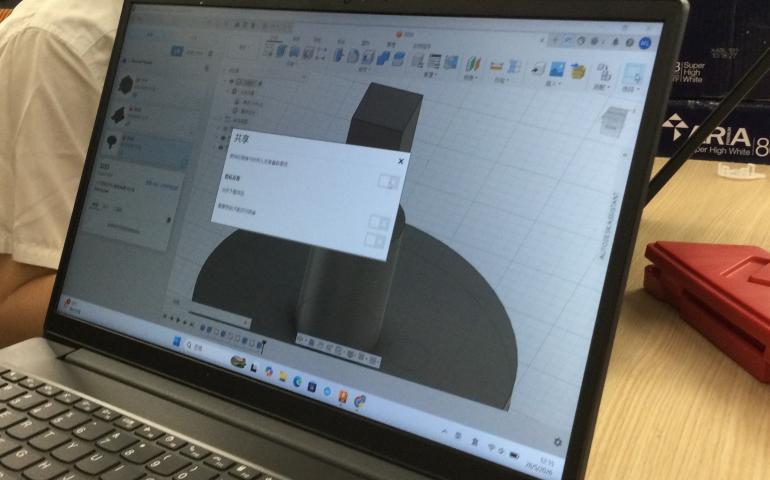Select the Fillet tool icon
This screenshot has width=770, height=480.
coord(353,56)
